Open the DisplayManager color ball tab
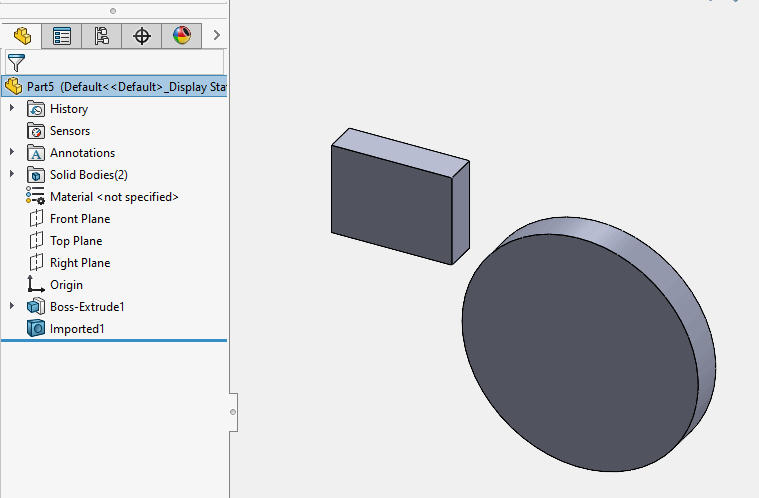 point(182,36)
